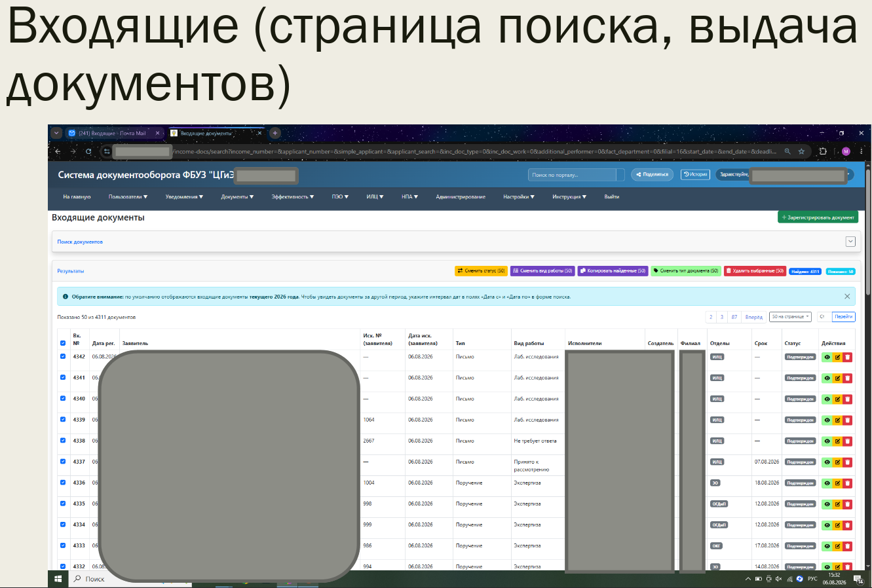Click the edit icon for document 4335
Viewport: 872px width, 588px height.
(837, 504)
